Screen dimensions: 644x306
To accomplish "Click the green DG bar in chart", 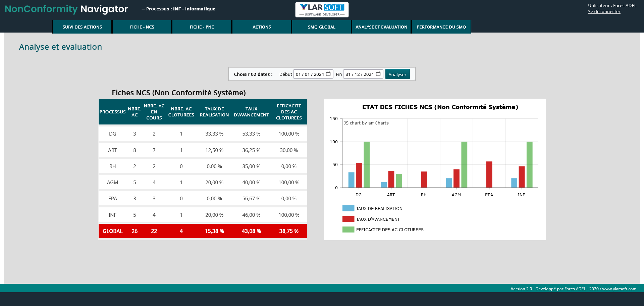I will tap(367, 164).
